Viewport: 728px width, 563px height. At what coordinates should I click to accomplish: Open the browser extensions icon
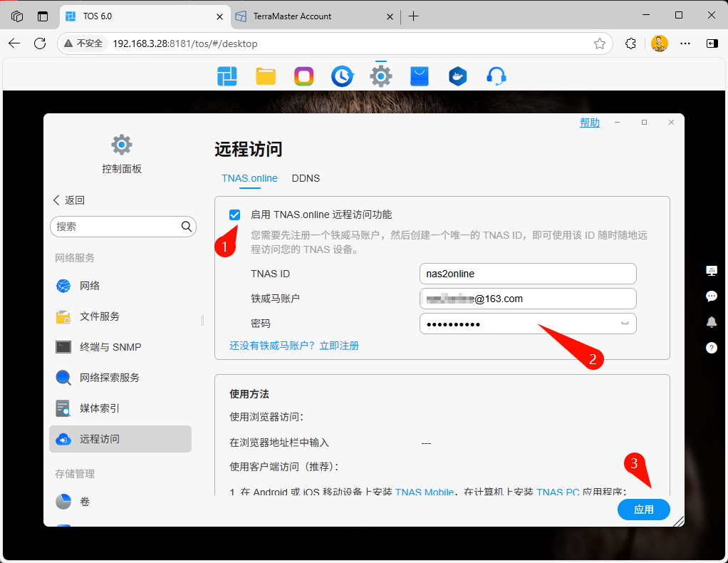(x=630, y=43)
